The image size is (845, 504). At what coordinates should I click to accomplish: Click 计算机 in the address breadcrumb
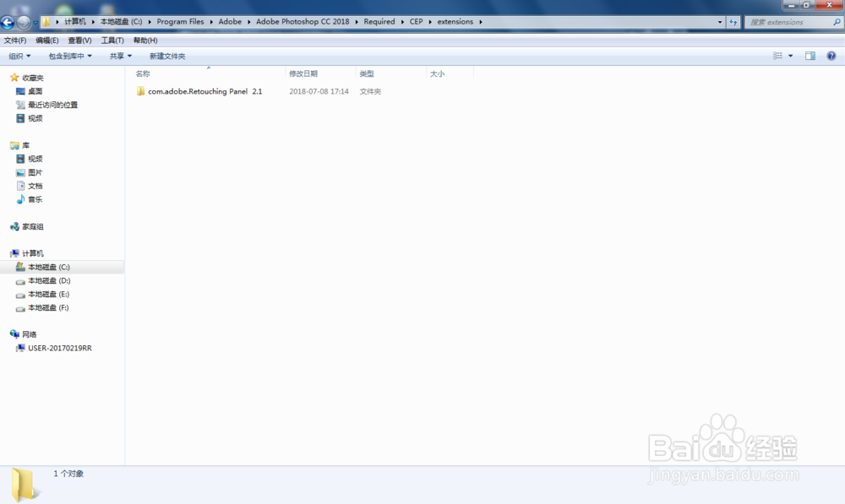tap(75, 22)
